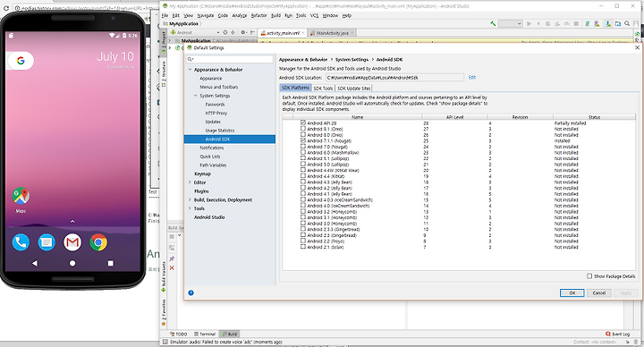Screen dimensions: 644x347
Task: Click the Search Everywhere magnifier icon
Action: pos(627,24)
